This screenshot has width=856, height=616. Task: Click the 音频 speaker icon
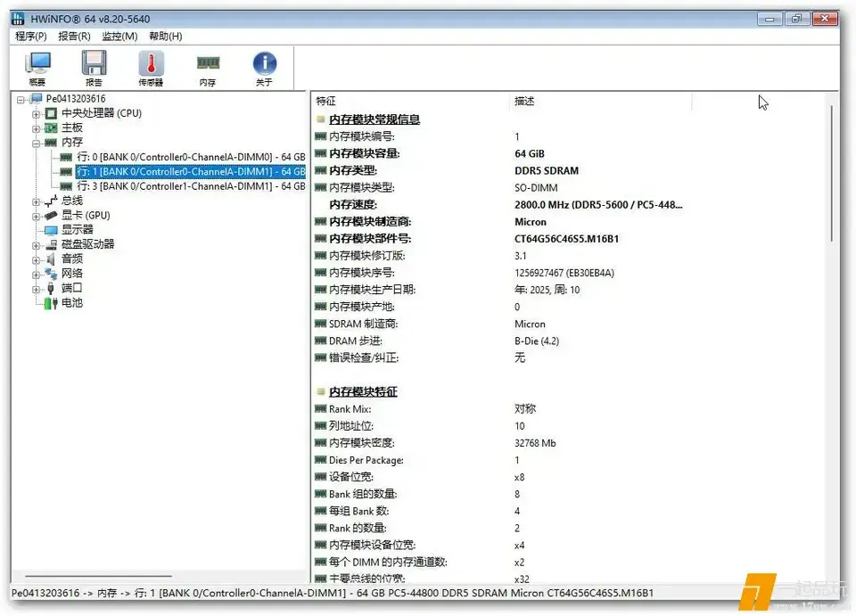point(51,259)
